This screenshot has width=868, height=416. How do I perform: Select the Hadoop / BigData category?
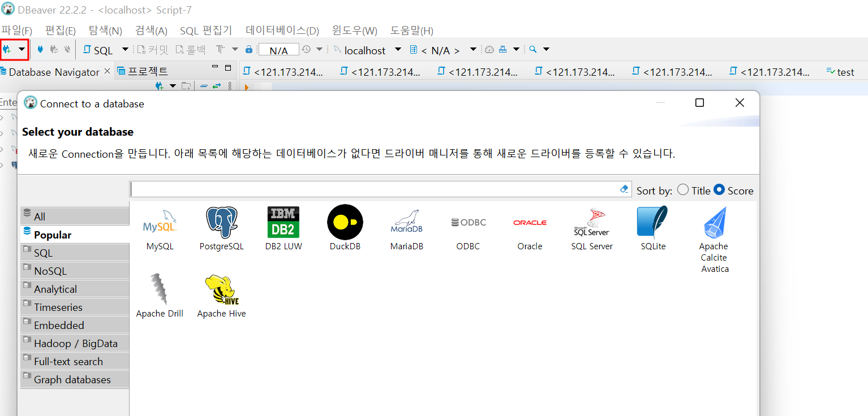tap(75, 343)
